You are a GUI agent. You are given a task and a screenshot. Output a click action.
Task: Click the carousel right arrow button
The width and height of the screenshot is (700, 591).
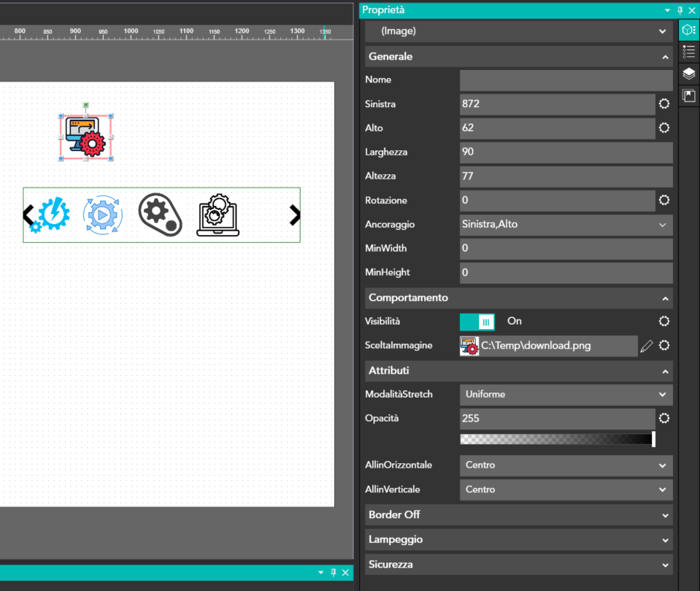[x=294, y=215]
